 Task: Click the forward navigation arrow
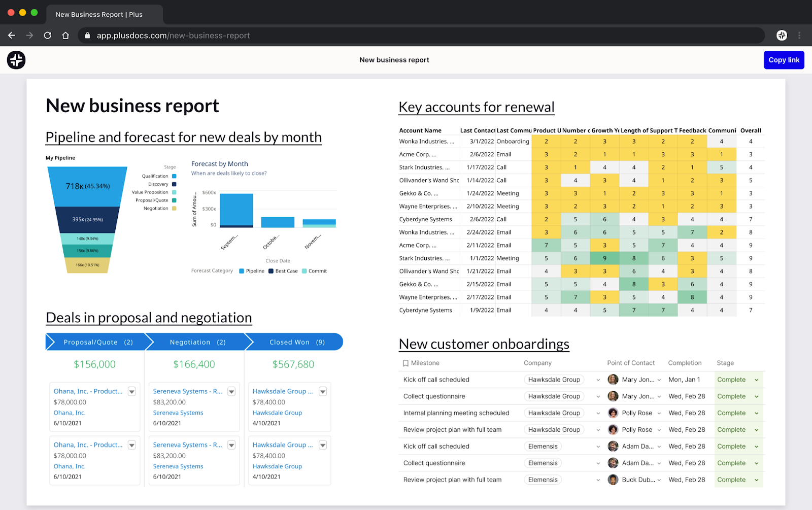29,36
